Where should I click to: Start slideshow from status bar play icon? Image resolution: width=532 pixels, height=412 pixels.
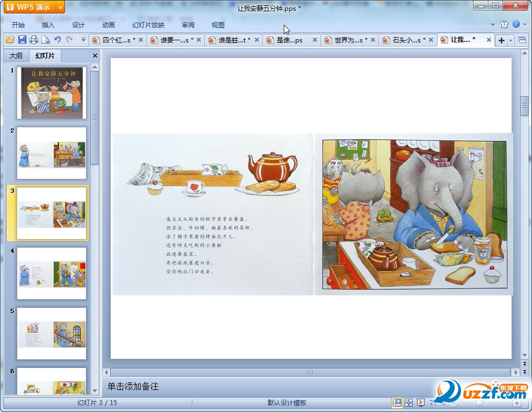pyautogui.click(x=421, y=403)
